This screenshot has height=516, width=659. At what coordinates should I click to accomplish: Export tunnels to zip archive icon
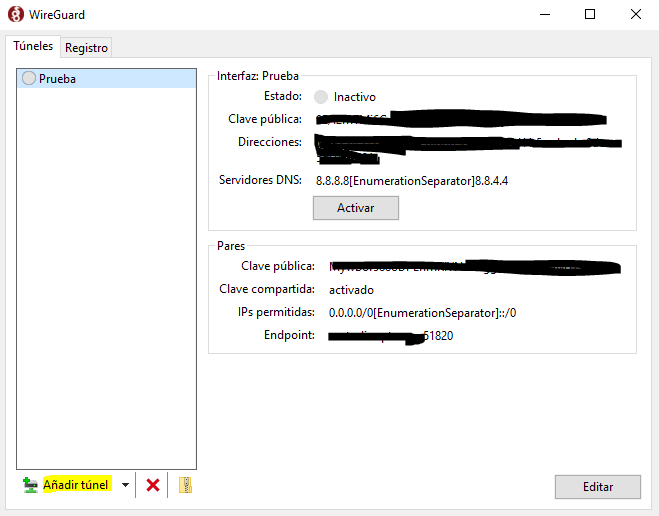[184, 485]
